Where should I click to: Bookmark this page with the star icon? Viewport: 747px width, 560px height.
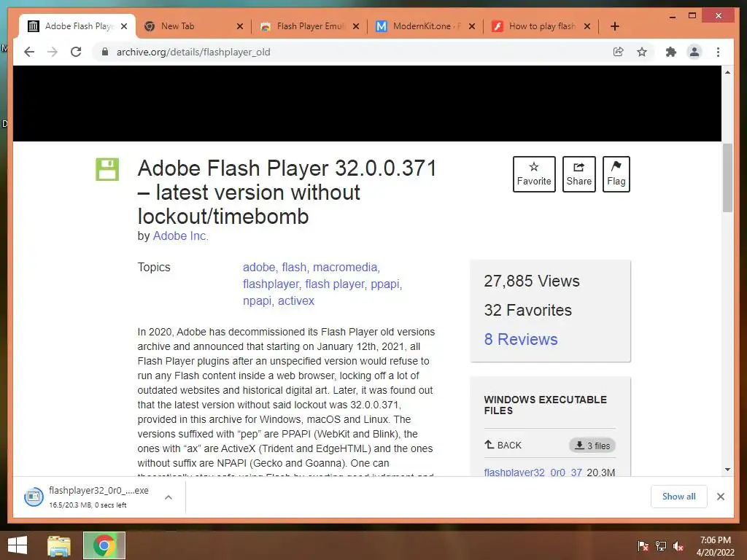(642, 52)
